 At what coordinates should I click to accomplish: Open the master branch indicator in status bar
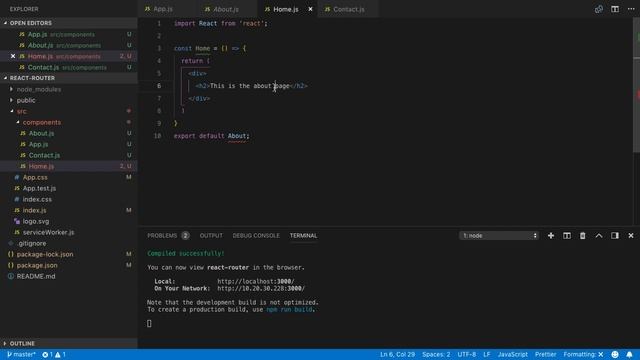(x=21, y=354)
